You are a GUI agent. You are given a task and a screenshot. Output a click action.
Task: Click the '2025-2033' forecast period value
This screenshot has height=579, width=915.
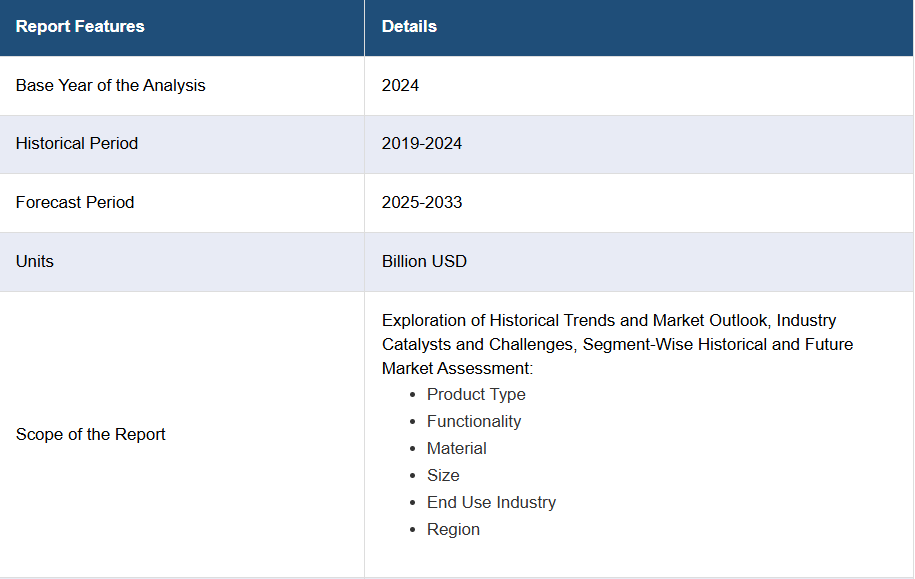tap(422, 203)
